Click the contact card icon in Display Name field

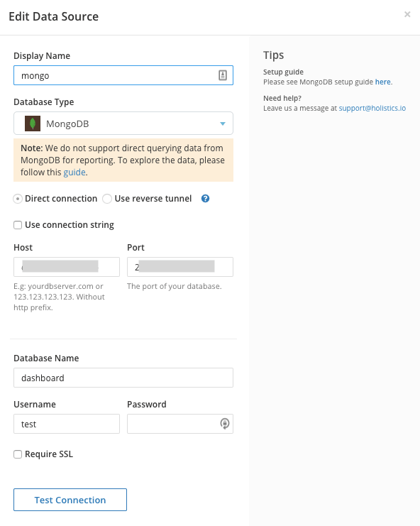coord(223,75)
